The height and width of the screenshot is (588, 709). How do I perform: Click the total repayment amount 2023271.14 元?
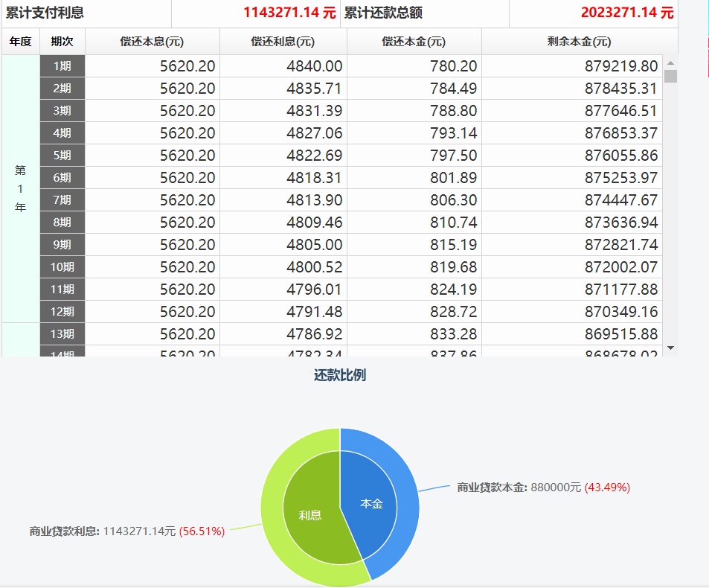point(626,13)
